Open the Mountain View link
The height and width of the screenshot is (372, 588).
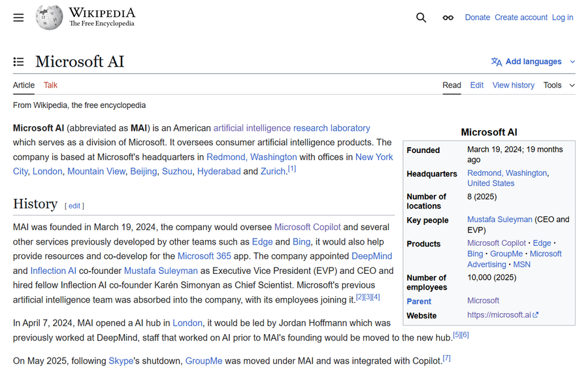click(x=97, y=171)
